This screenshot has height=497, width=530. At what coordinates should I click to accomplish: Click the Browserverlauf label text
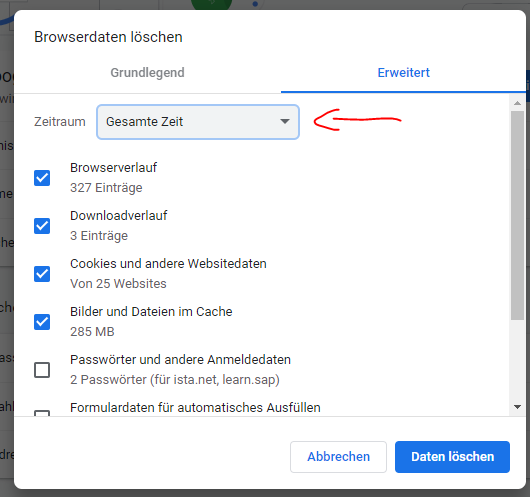tap(113, 167)
